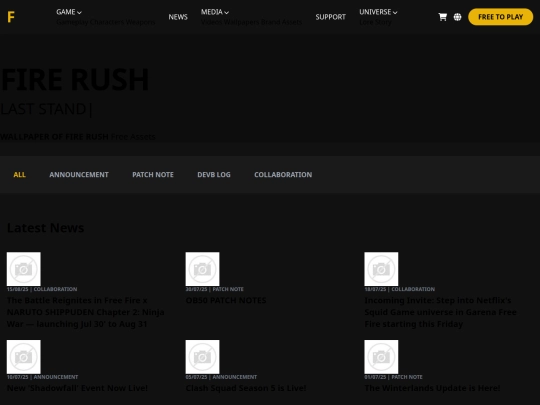Open thumbnail of Winterlands Update article
Screen dimensions: 540x405
click(381, 357)
